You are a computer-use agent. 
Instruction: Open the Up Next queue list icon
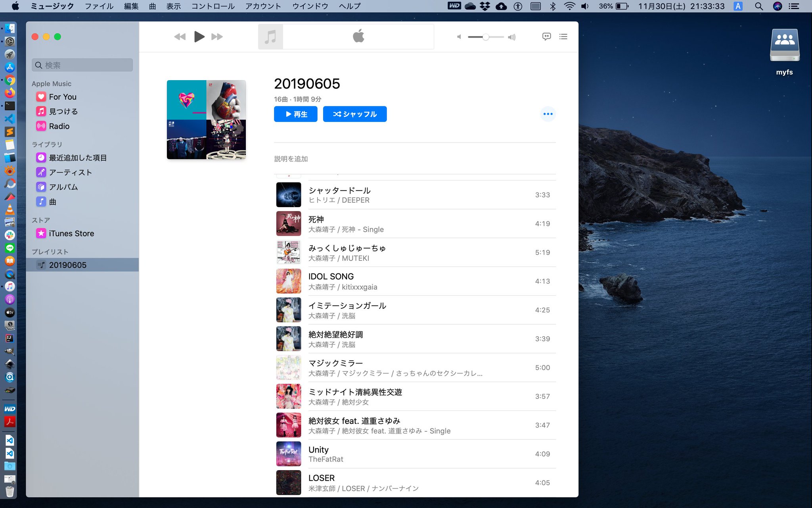coord(563,37)
